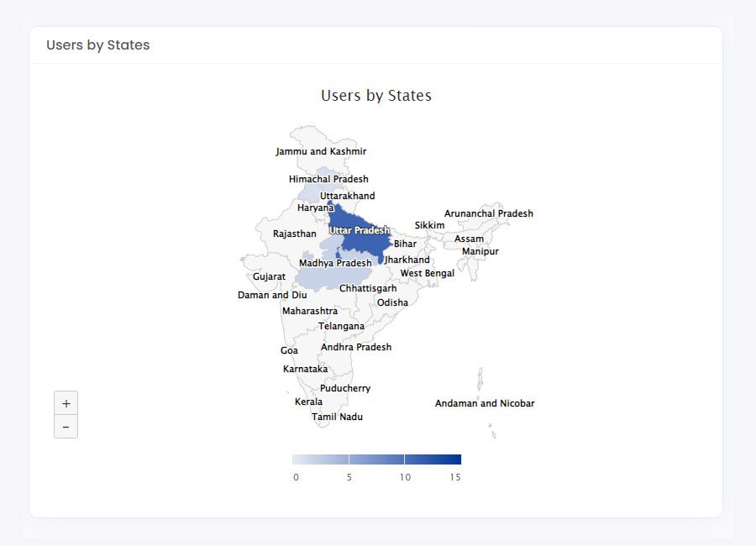Select Arunachal Pradesh on the map
The height and width of the screenshot is (546, 756).
[489, 213]
